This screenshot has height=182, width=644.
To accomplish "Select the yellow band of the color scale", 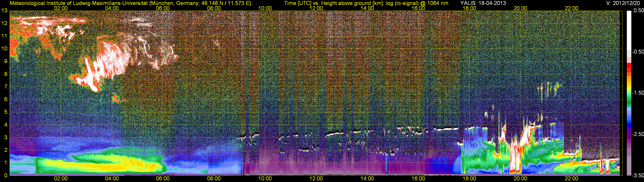I will click(x=629, y=87).
